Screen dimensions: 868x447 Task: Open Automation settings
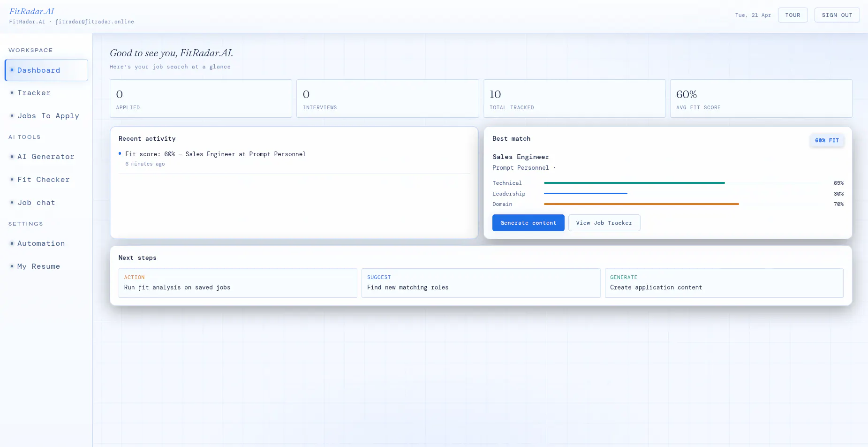[46, 243]
